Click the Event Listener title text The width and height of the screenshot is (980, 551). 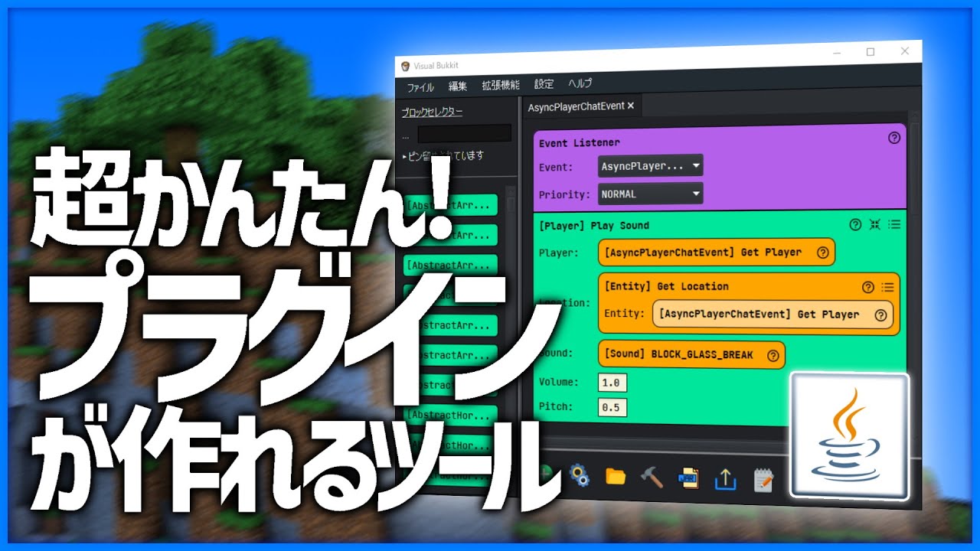[580, 143]
